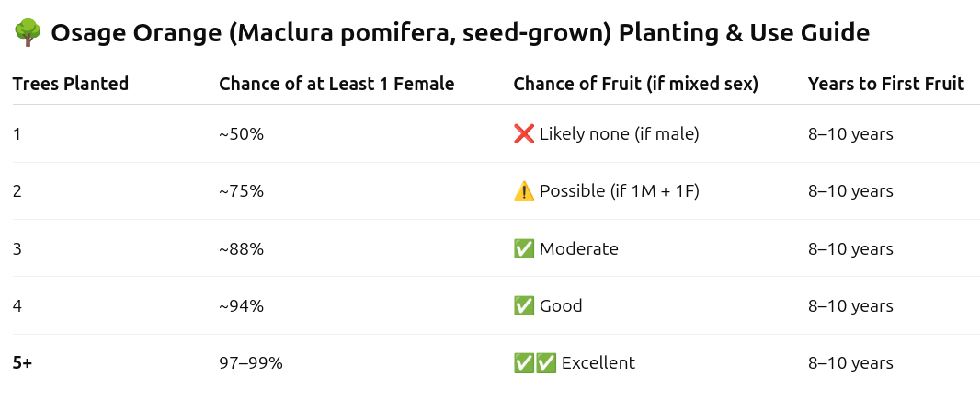
Task: Select the ~88% value
Action: (241, 248)
